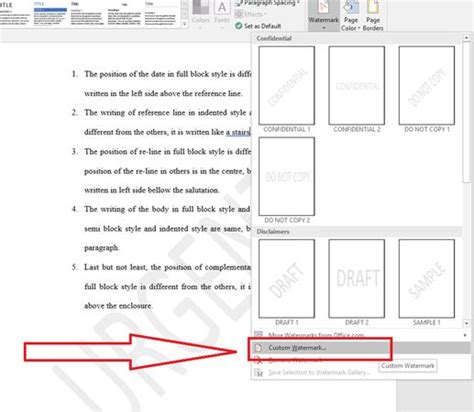Click the words 'a stairs' in document
Screen dimensions: 474x412
238,132
